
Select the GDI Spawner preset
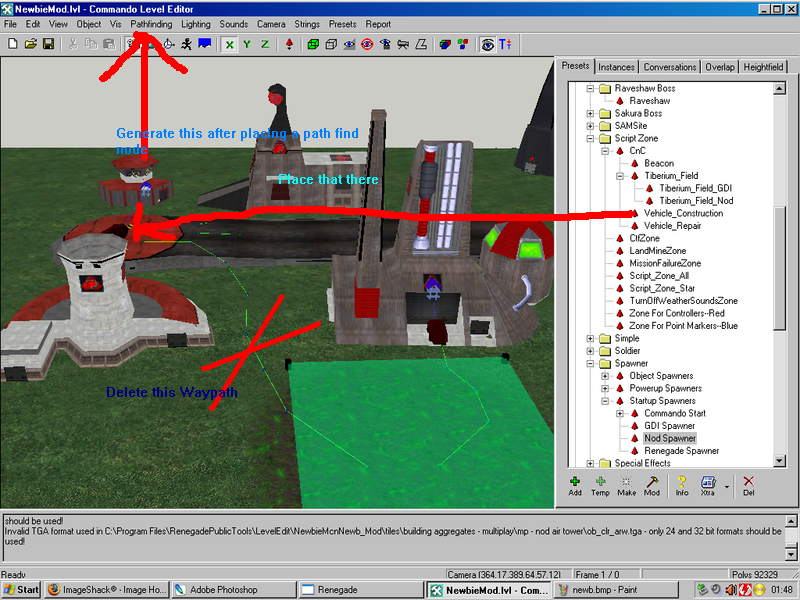click(669, 426)
